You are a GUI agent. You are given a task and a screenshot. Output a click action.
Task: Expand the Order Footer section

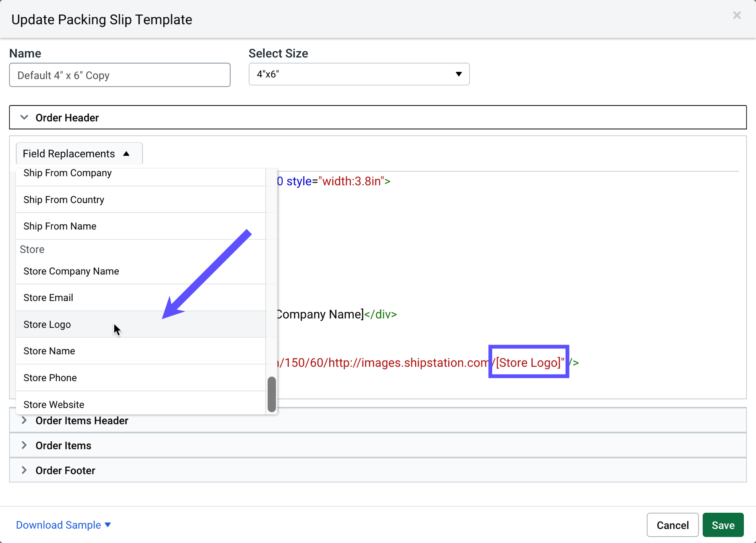[378, 470]
